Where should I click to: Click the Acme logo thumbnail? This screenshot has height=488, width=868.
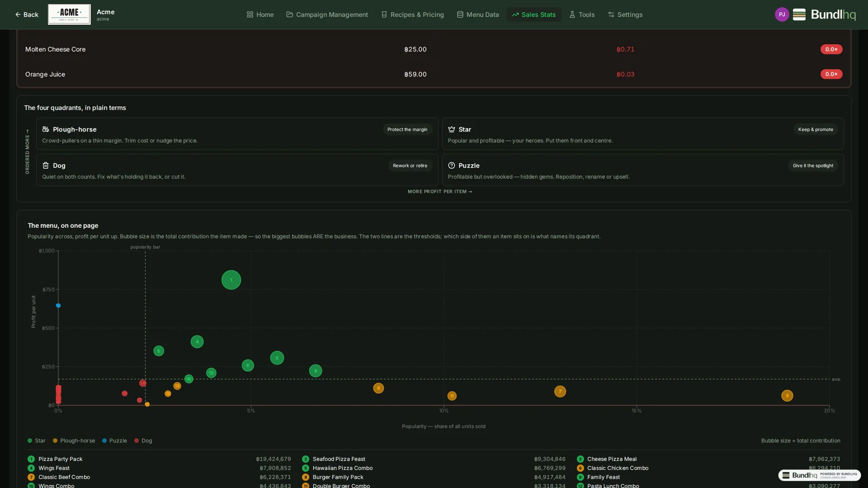(x=69, y=14)
